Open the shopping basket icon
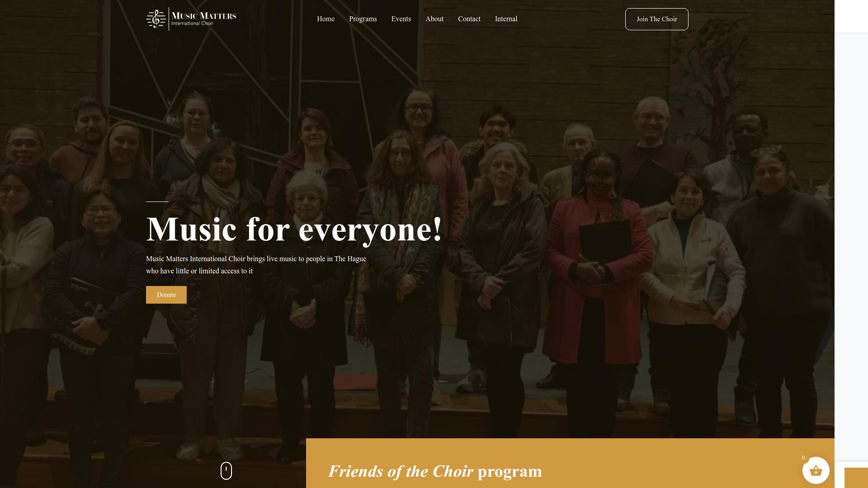 (x=816, y=470)
